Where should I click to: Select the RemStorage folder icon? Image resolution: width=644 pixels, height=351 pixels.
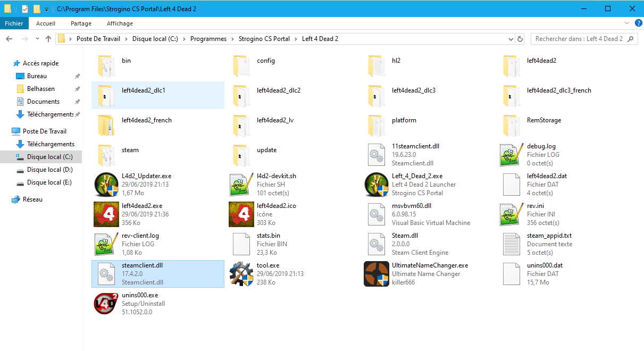coord(512,125)
